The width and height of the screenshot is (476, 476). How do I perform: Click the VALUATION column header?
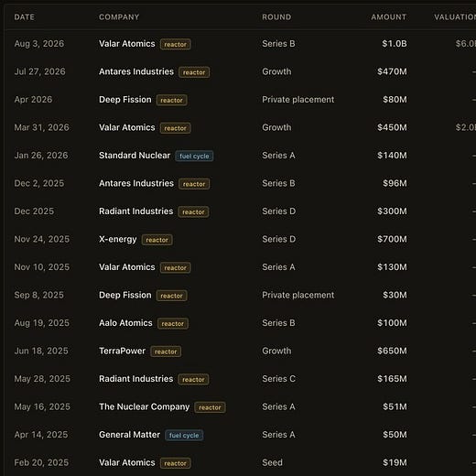coord(455,17)
